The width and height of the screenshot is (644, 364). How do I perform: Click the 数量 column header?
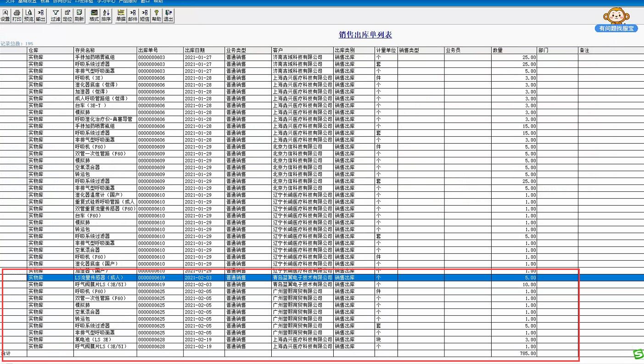(x=514, y=50)
